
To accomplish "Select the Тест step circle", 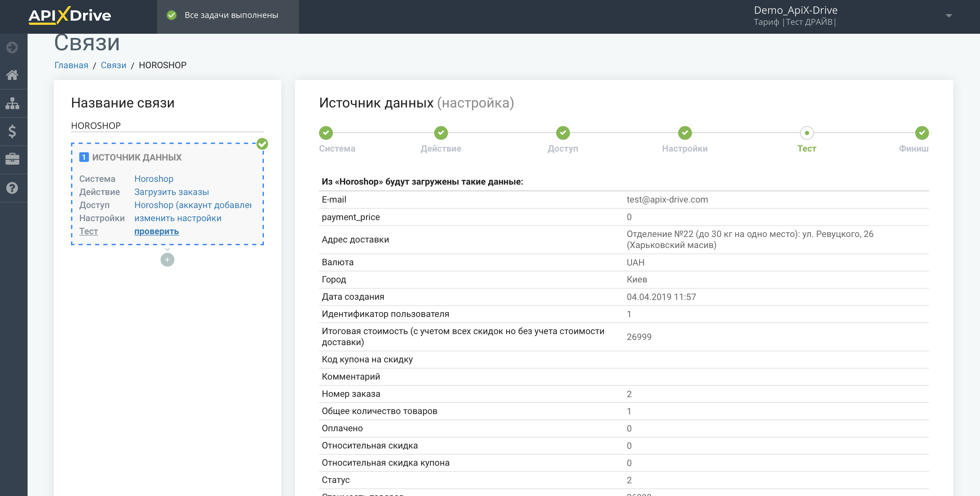I will coord(807,133).
